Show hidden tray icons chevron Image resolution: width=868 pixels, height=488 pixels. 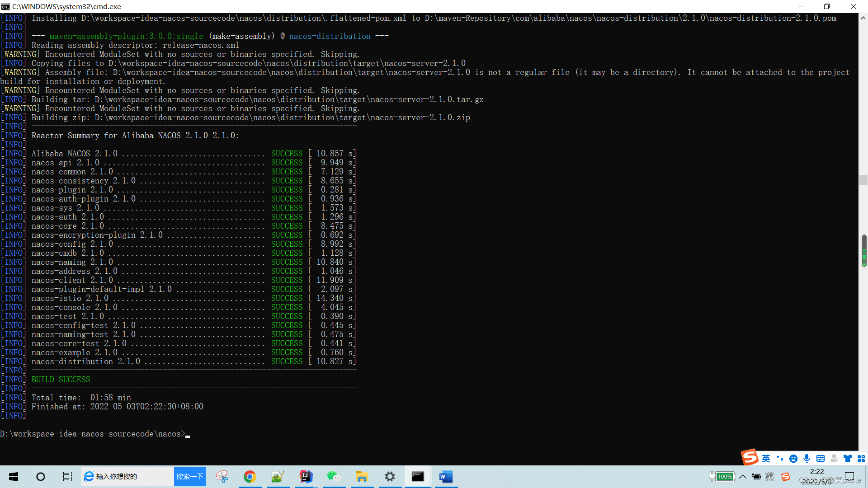743,477
